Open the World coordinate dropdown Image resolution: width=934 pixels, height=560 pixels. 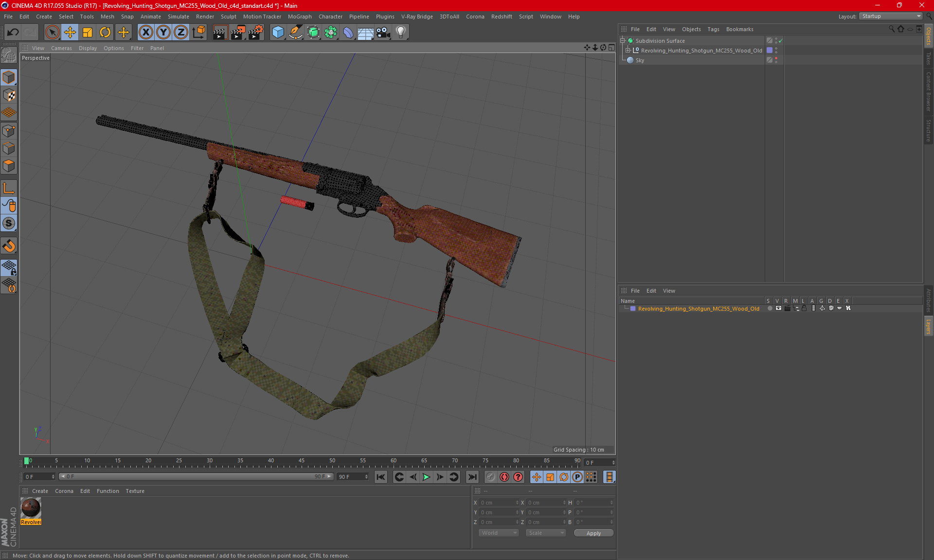coord(499,533)
